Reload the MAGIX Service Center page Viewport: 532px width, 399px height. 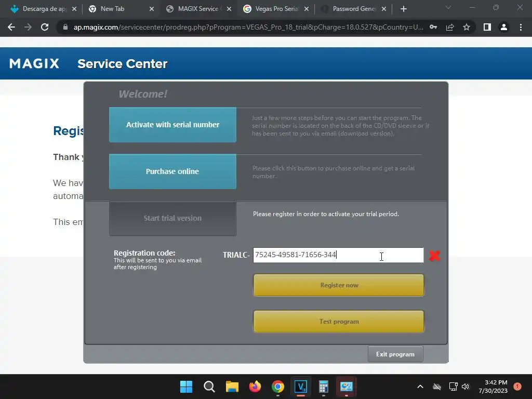pyautogui.click(x=45, y=27)
